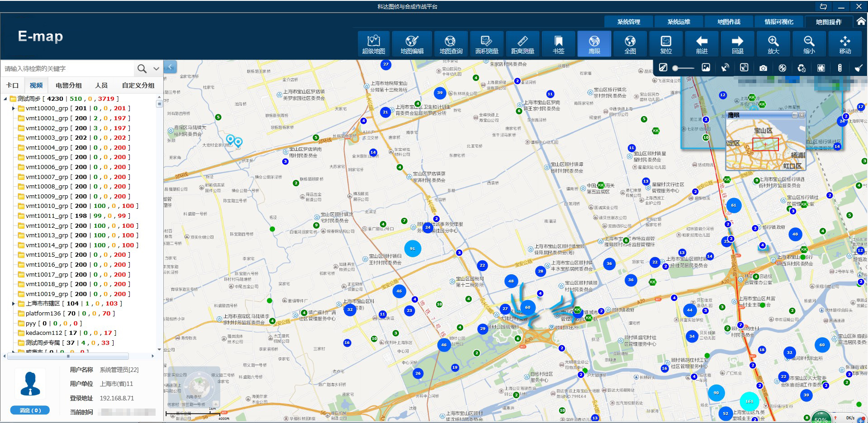Open the 系统运维 menu
The height and width of the screenshot is (423, 868).
point(679,22)
